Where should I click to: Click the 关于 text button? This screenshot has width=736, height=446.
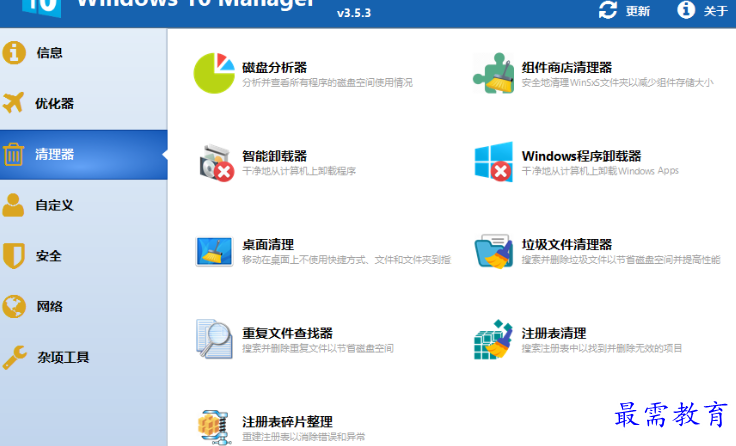[x=715, y=11]
